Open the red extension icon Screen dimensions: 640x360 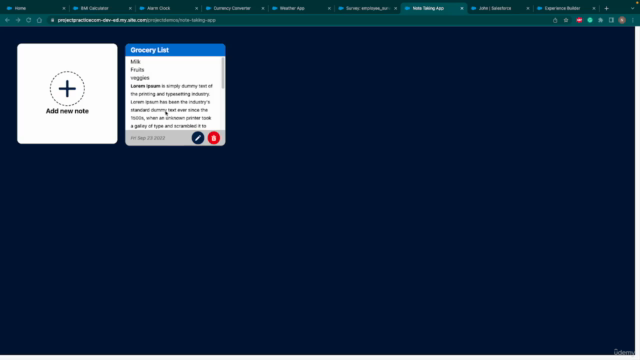point(579,20)
